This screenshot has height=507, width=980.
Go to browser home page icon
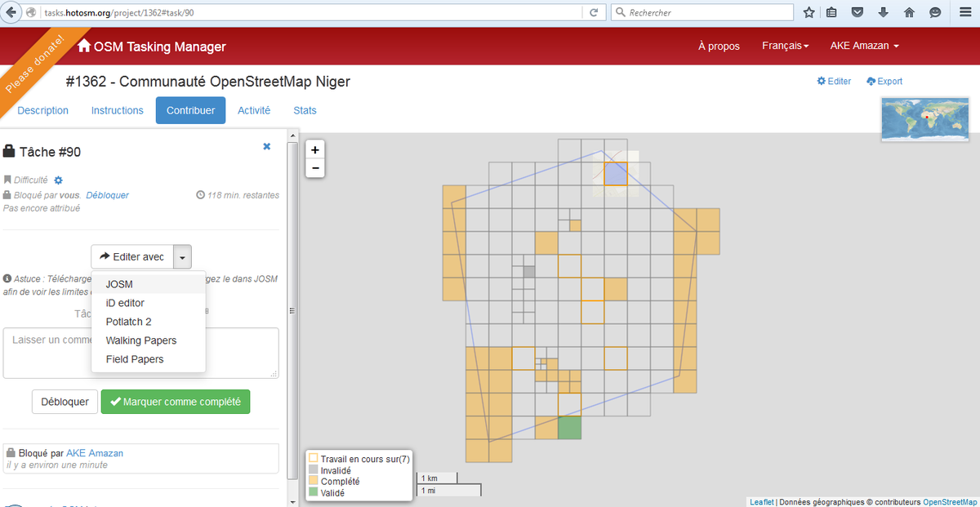(909, 12)
